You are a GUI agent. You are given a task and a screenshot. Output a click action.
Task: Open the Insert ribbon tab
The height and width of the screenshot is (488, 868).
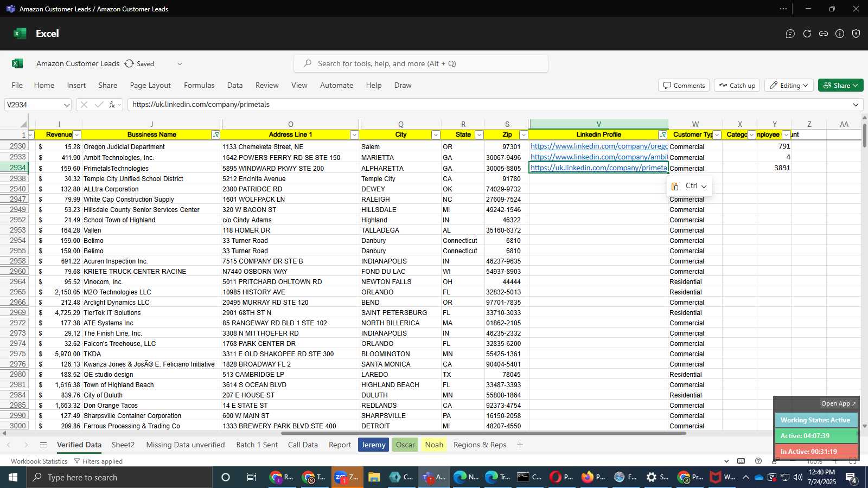pyautogui.click(x=76, y=86)
